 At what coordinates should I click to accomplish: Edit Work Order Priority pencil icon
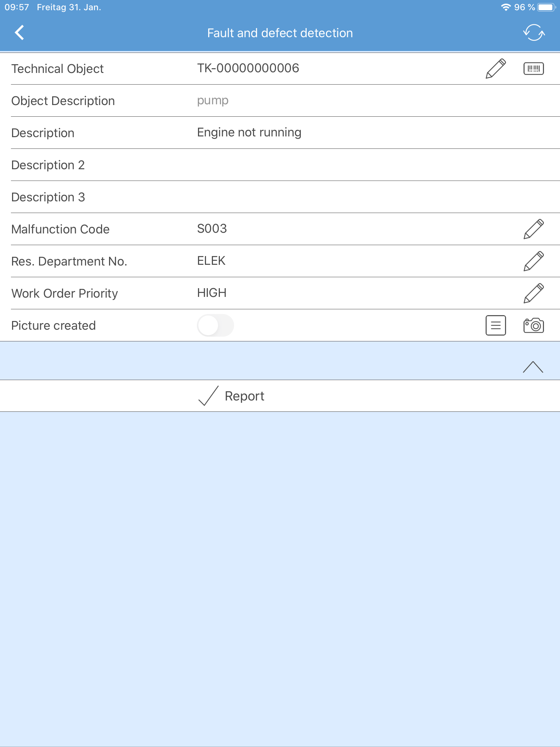point(534,293)
